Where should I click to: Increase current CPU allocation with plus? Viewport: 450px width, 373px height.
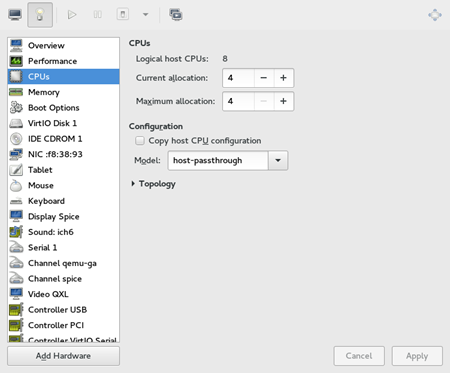(x=283, y=78)
